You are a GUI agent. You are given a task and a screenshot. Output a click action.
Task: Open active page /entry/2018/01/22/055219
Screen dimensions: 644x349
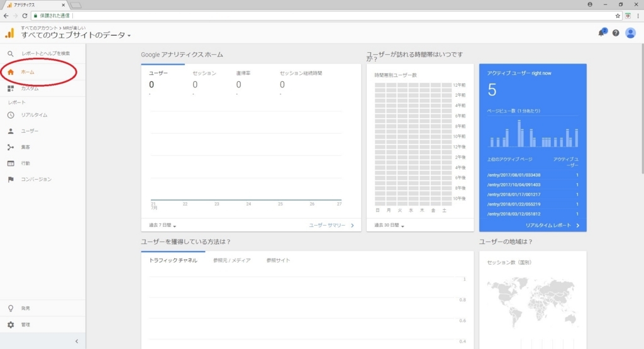pyautogui.click(x=514, y=204)
